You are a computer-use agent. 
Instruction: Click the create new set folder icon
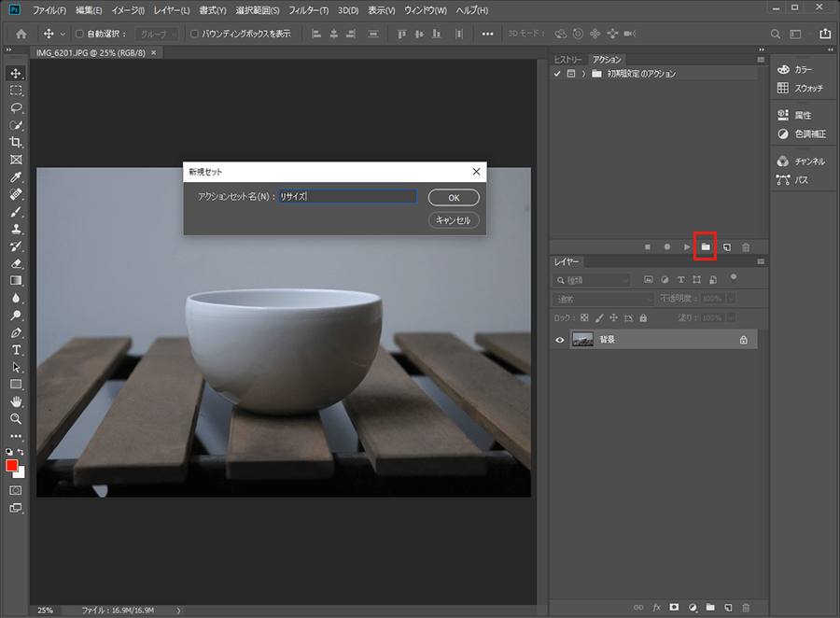[706, 246]
